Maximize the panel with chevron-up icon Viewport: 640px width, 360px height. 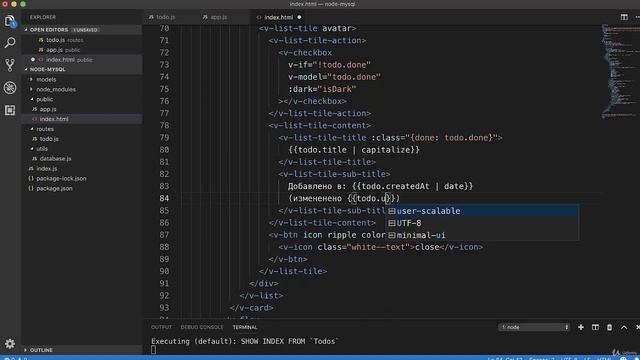624,327
